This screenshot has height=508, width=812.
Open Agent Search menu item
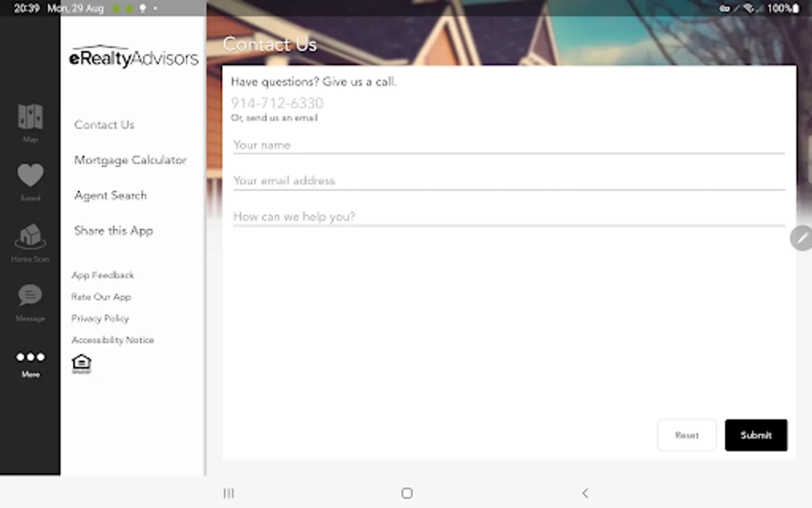pyautogui.click(x=111, y=195)
